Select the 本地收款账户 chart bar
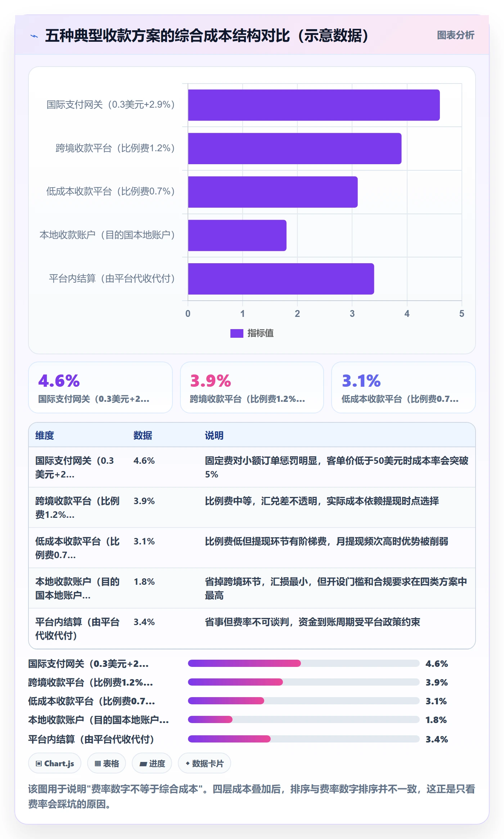504x839 pixels. 237,235
